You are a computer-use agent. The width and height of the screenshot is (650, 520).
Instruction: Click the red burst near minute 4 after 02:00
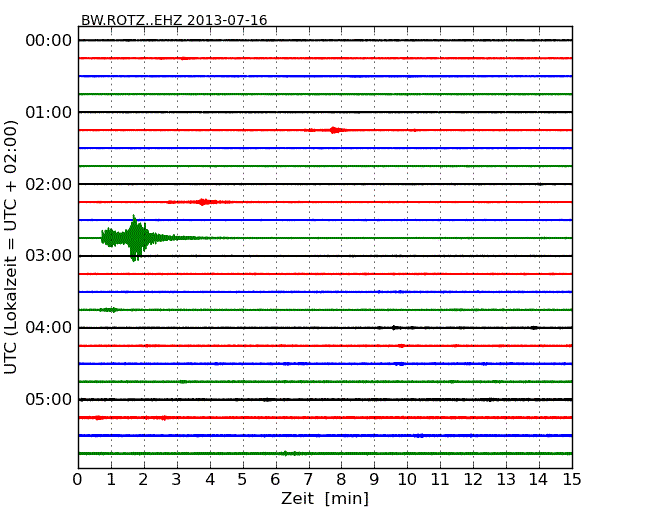tap(202, 202)
